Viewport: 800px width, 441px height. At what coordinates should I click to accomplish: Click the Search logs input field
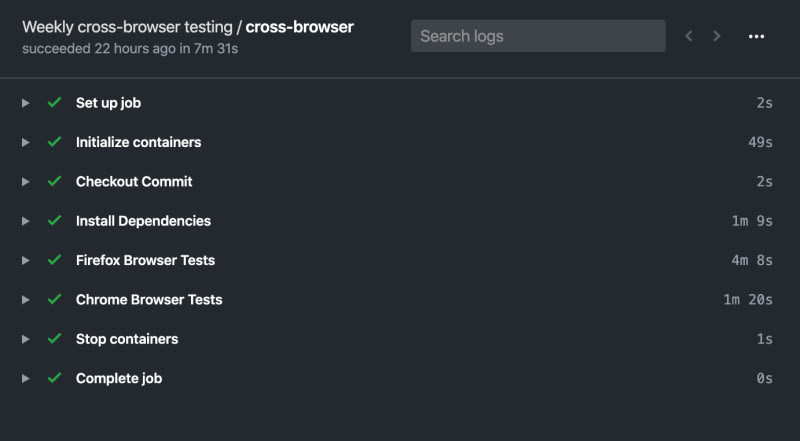coord(538,36)
